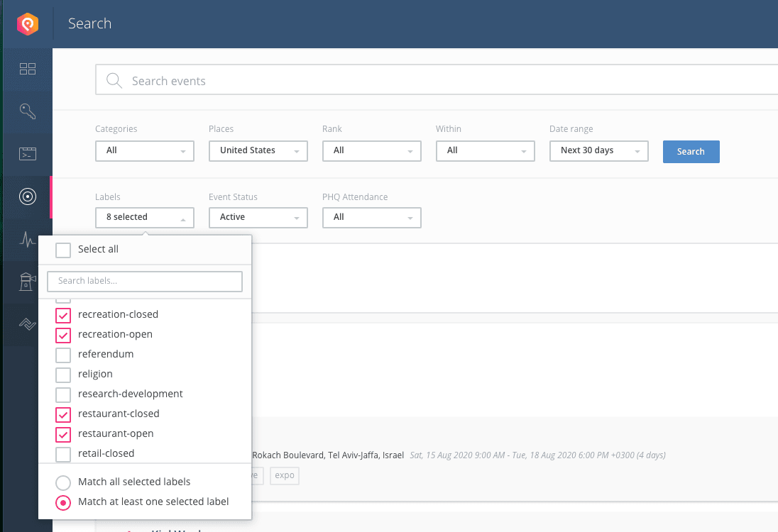Uncheck the recreation-closed label
The height and width of the screenshot is (532, 778).
(x=63, y=315)
